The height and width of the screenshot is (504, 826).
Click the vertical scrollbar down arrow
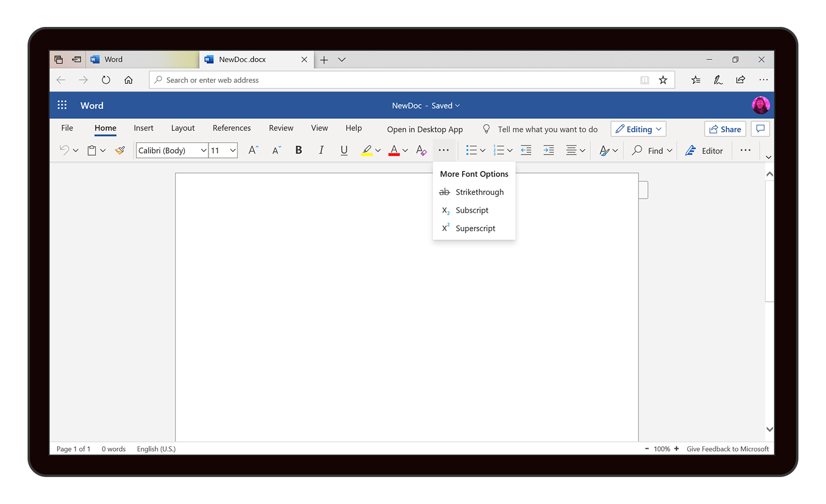coord(770,429)
